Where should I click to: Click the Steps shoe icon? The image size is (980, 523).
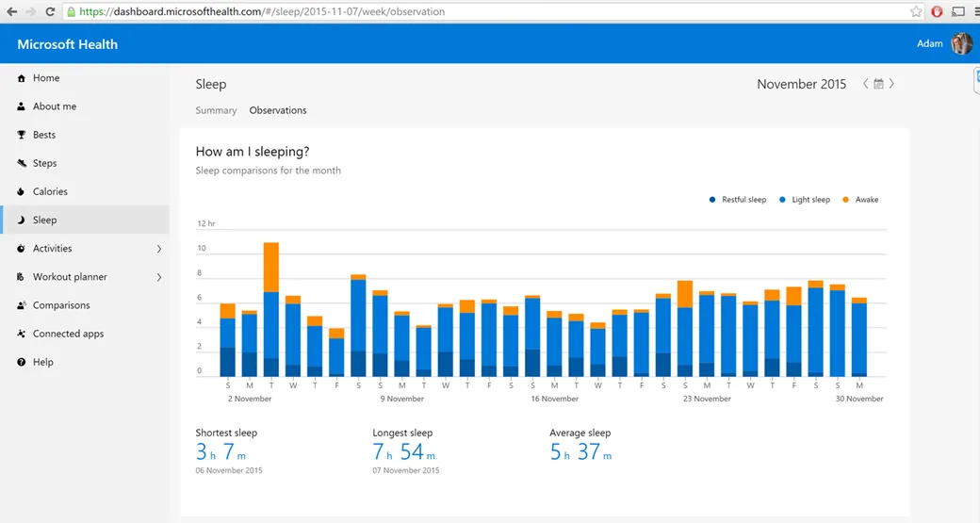22,163
